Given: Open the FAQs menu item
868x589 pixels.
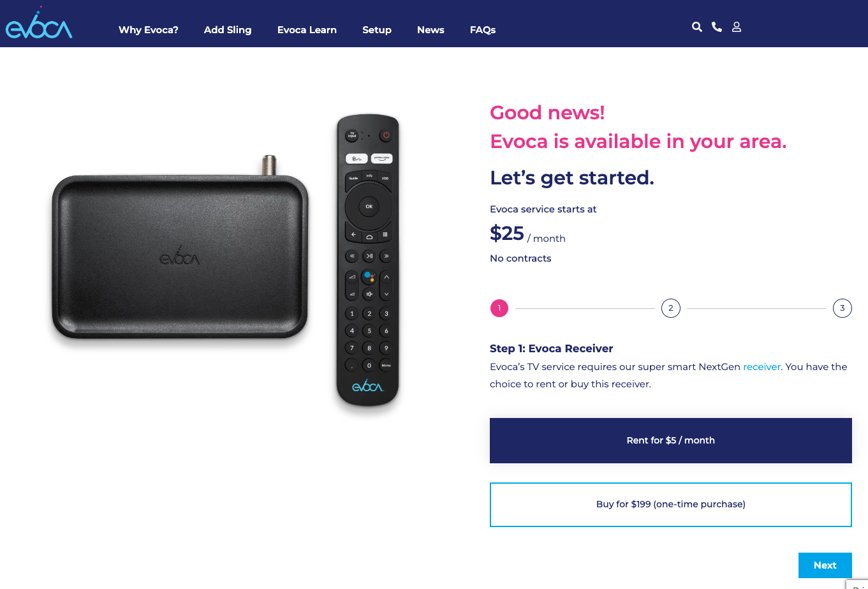Looking at the screenshot, I should [x=483, y=30].
